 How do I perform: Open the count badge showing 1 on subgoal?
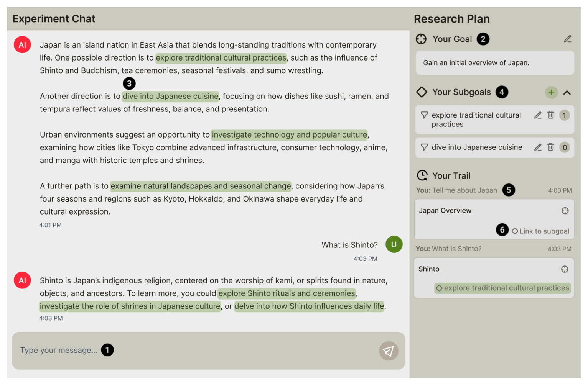click(564, 115)
